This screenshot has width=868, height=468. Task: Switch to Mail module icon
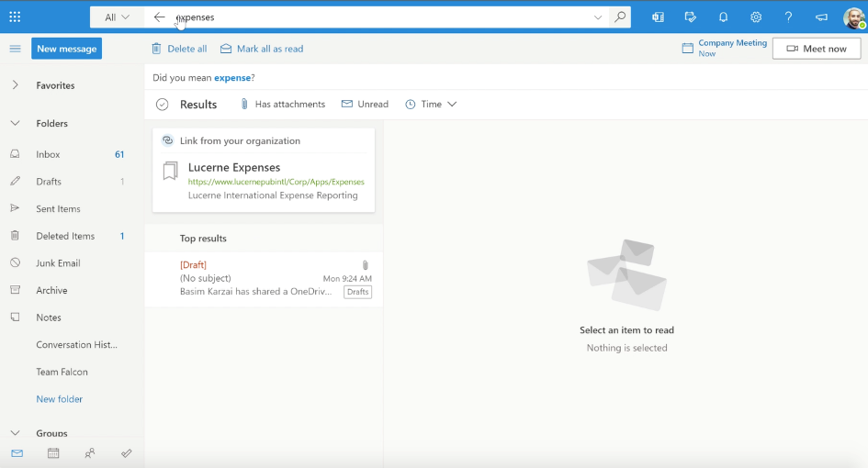(x=17, y=453)
